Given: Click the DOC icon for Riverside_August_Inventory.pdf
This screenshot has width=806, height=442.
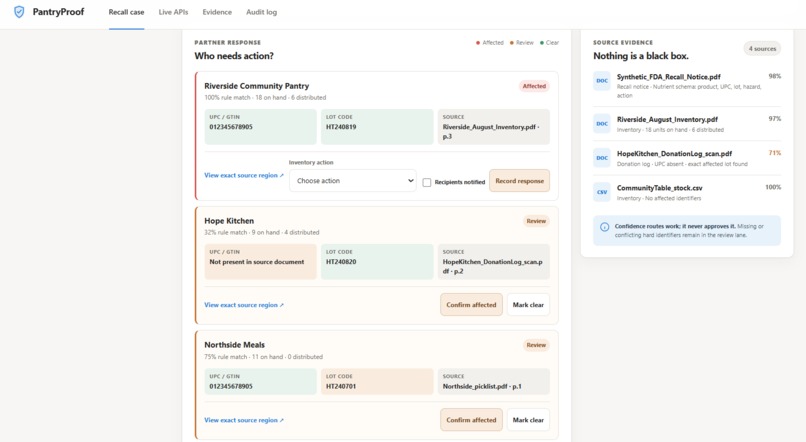Looking at the screenshot, I should click(602, 124).
